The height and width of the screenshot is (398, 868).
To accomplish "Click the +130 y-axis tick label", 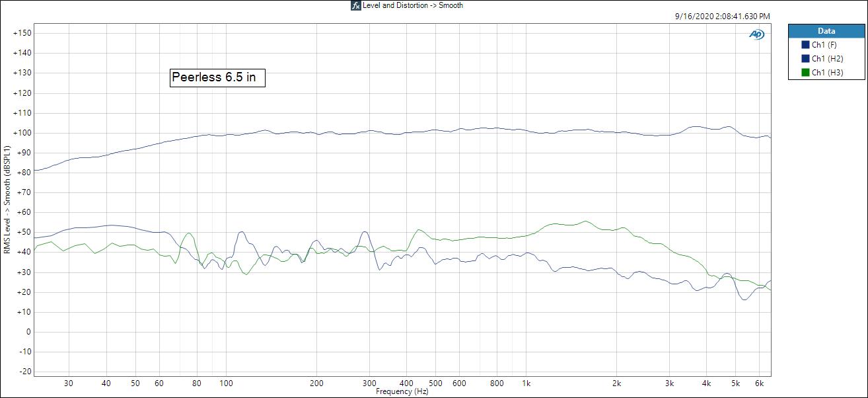I will tap(22, 73).
